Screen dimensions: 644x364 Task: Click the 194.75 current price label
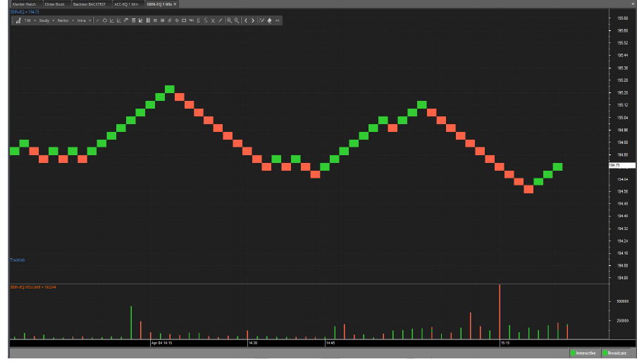[621, 165]
